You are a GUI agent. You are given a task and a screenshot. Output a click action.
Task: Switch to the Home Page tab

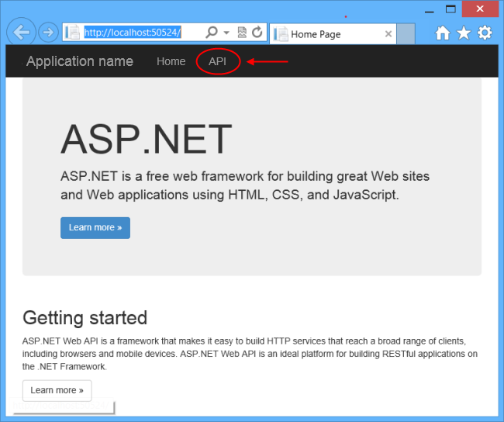[x=333, y=34]
